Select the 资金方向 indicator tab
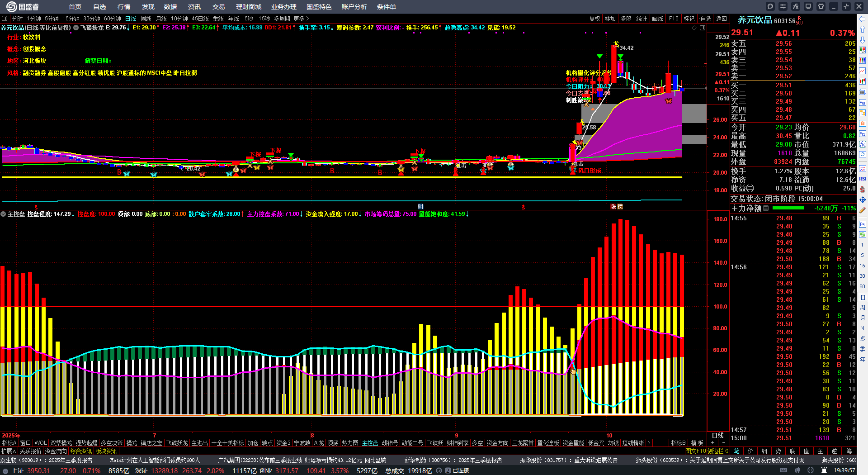Image resolution: width=868 pixels, height=475 pixels. (x=498, y=443)
